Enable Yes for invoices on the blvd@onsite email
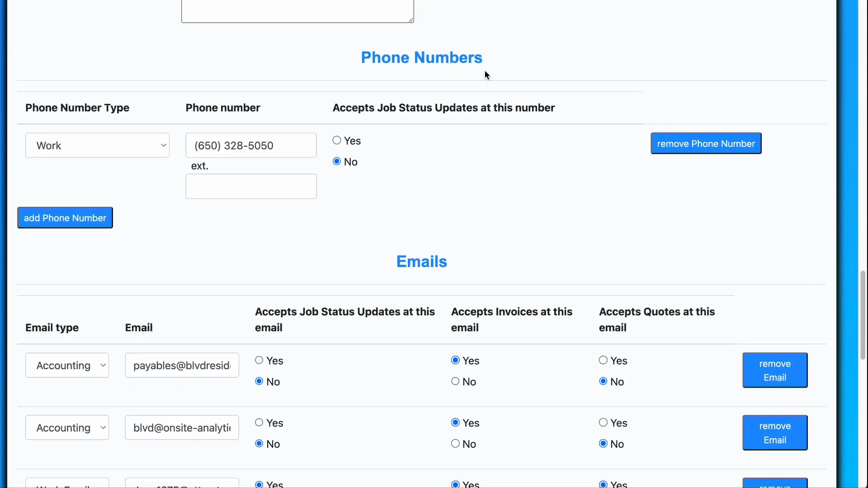 click(455, 422)
